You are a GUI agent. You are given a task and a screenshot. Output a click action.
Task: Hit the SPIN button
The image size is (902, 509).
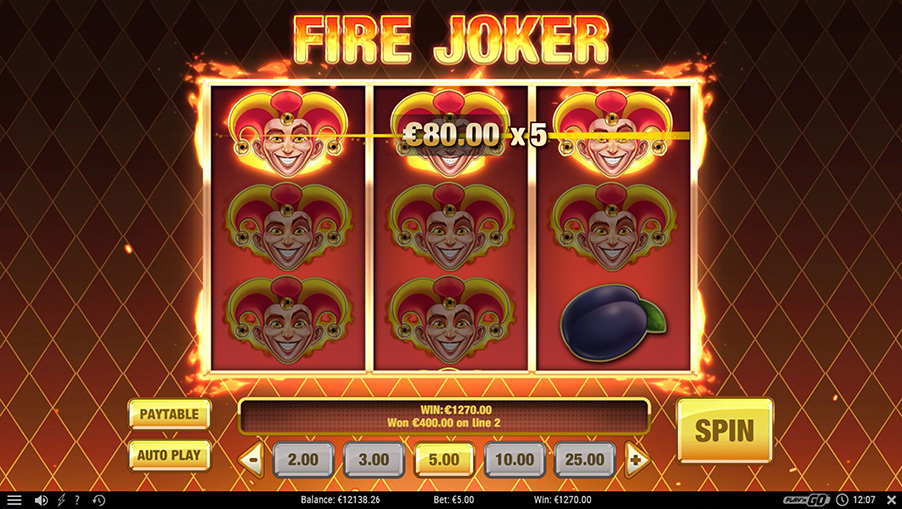(x=725, y=430)
